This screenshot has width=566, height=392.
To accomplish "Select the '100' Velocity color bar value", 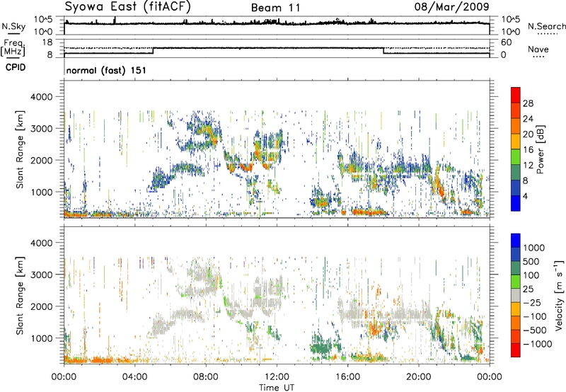I will 531,275.
